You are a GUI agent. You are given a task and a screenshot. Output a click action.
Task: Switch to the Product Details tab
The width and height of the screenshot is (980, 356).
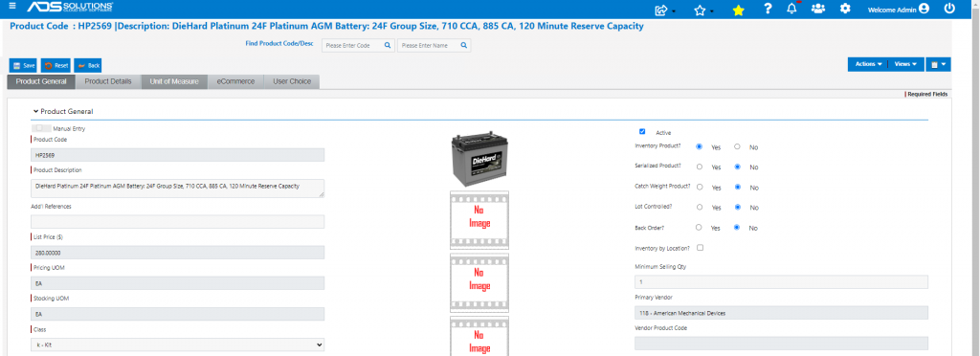point(108,81)
